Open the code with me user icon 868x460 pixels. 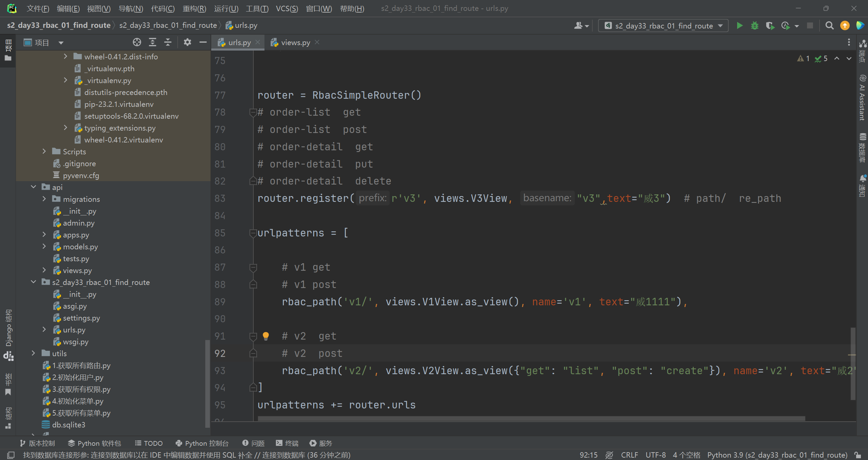click(581, 26)
